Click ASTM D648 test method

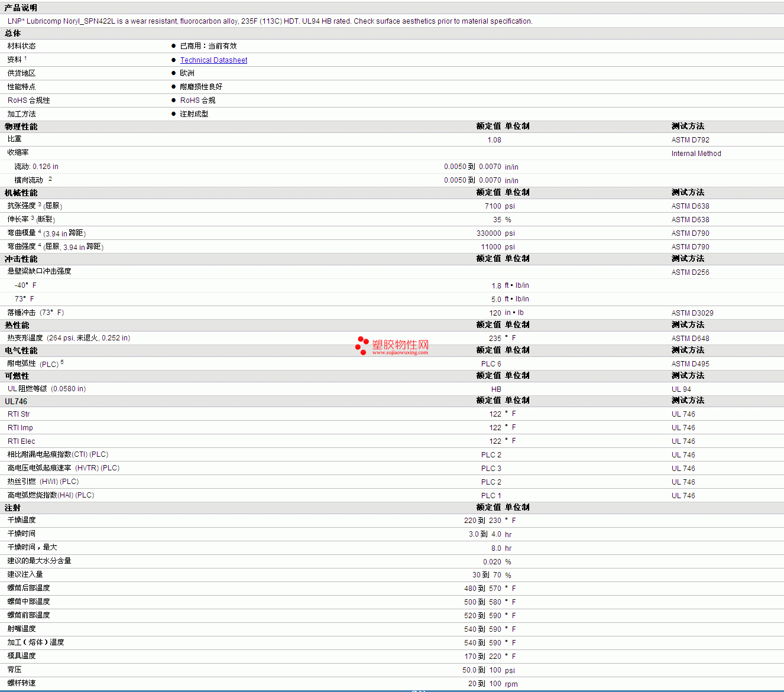coord(690,339)
